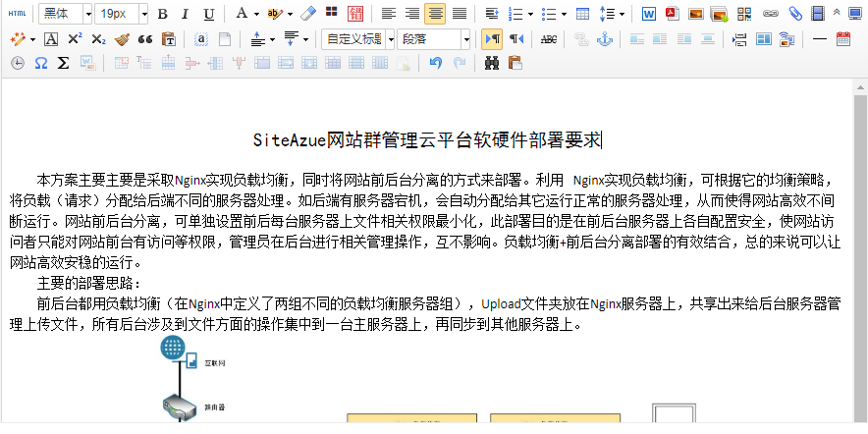This screenshot has height=434, width=868.
Task: Click the undo arrow button
Action: point(435,63)
